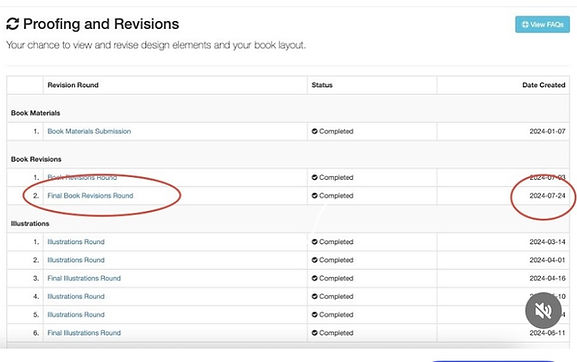Click the Book Revisions section heading
This screenshot has width=577, height=362.
36,159
